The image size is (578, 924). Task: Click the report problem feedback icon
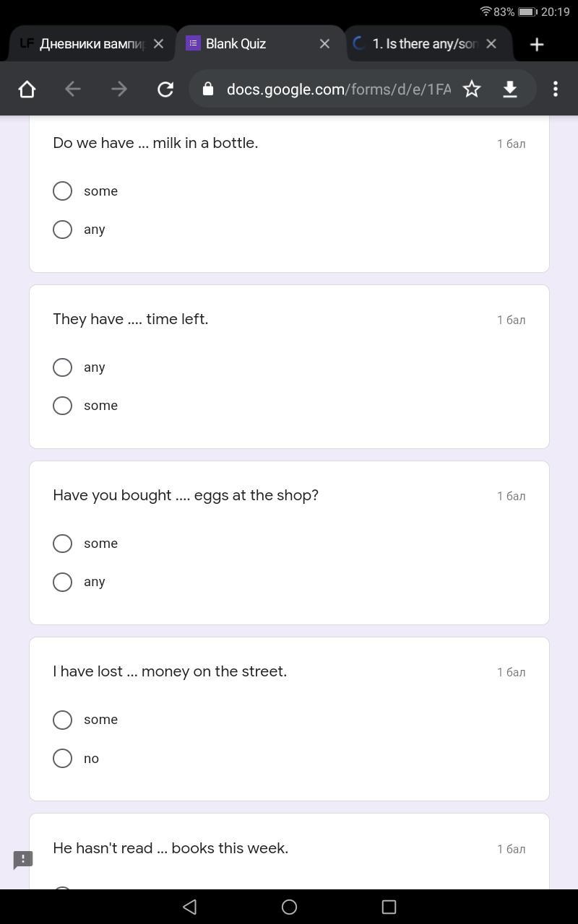pyautogui.click(x=23, y=860)
